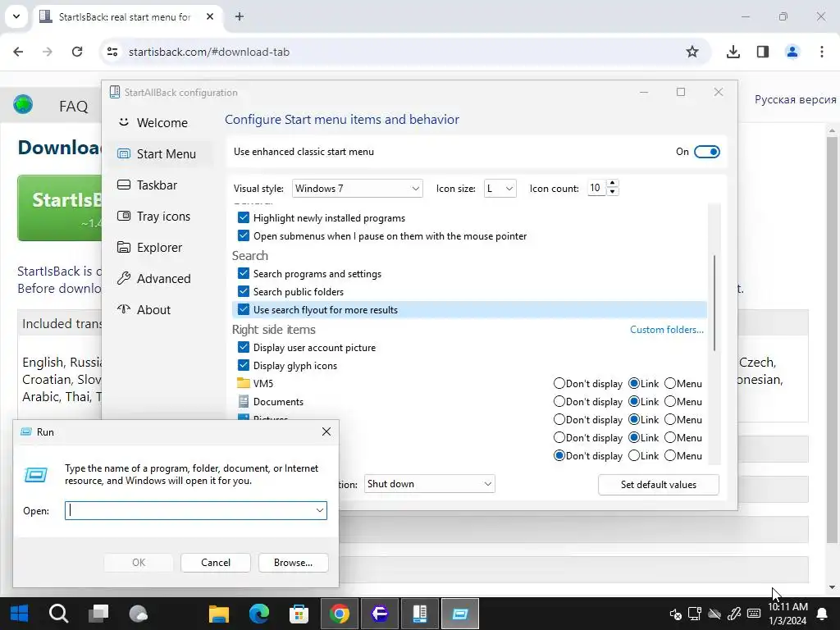Focus the Run dialog Open field
This screenshot has height=630, width=840.
tap(195, 510)
